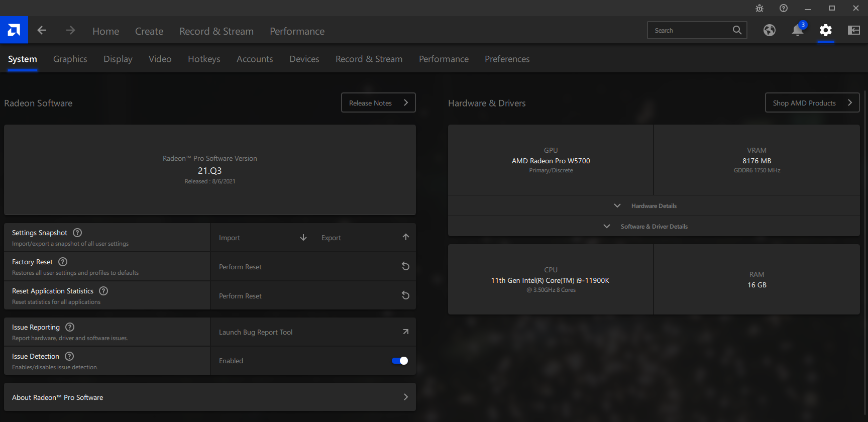The width and height of the screenshot is (868, 422).
Task: Toggle the sidebar panel icon
Action: pos(854,30)
